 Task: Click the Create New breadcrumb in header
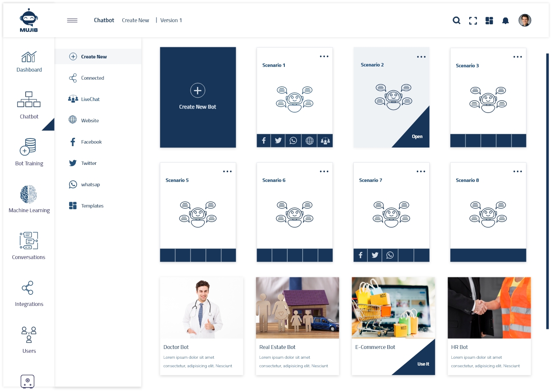pos(136,20)
